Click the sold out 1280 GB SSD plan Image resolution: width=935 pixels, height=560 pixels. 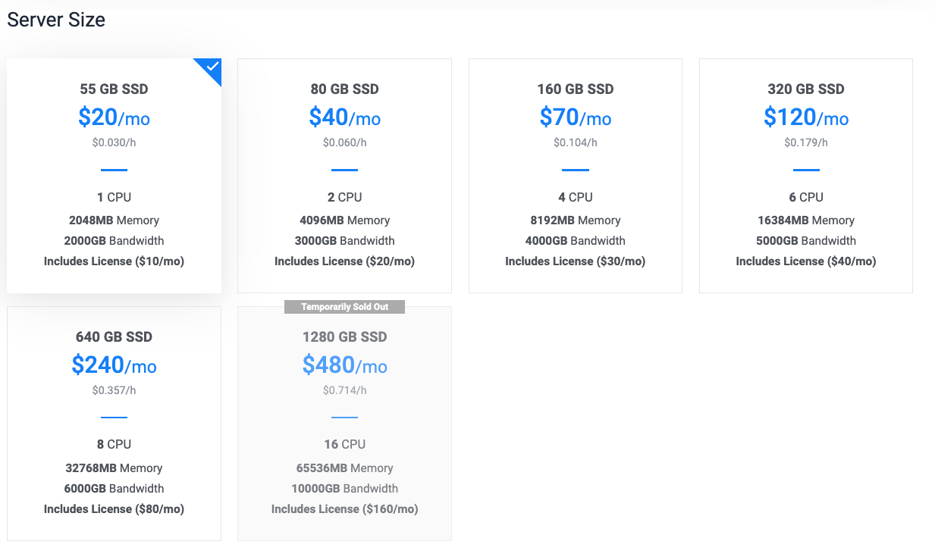click(344, 421)
